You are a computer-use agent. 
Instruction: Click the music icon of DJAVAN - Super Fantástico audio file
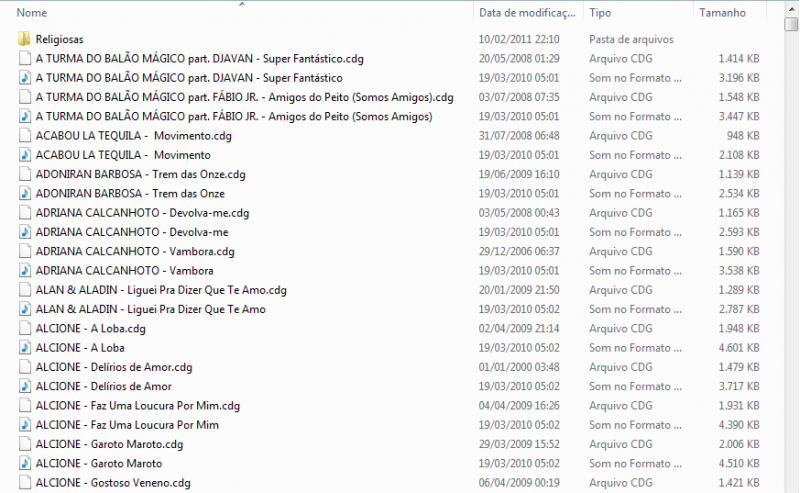[24, 78]
